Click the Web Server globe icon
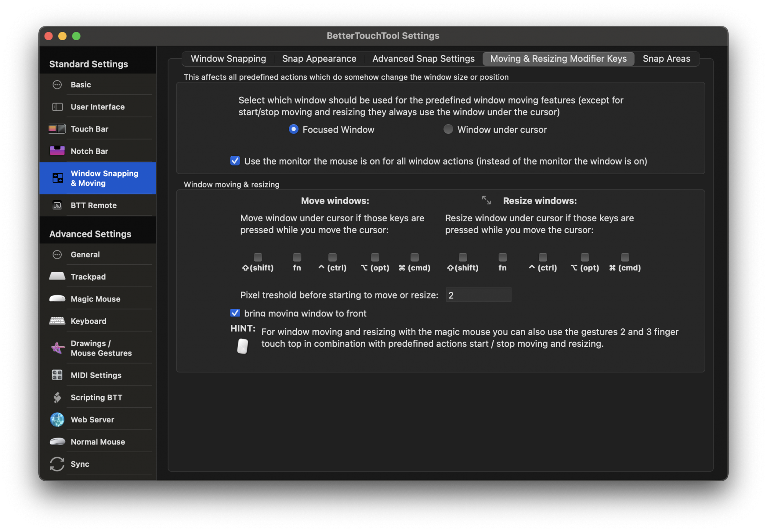This screenshot has width=767, height=532. (x=57, y=419)
